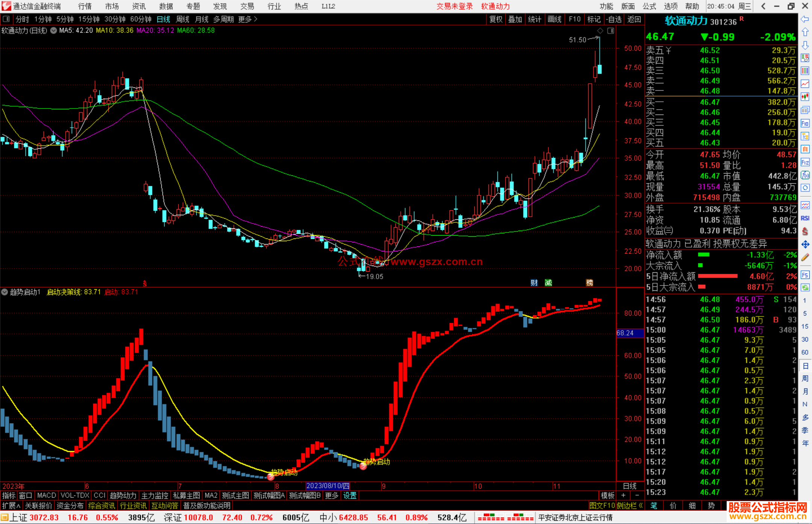Click the F10 company info sidebar icon

tap(805, 123)
